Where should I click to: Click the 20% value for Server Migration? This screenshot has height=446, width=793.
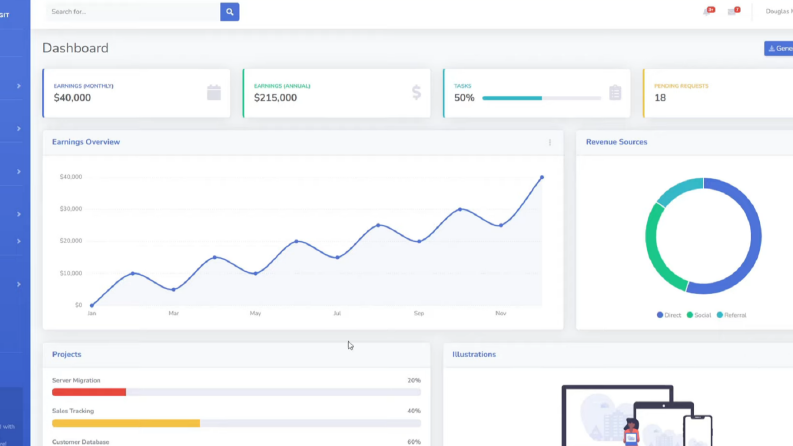click(414, 380)
